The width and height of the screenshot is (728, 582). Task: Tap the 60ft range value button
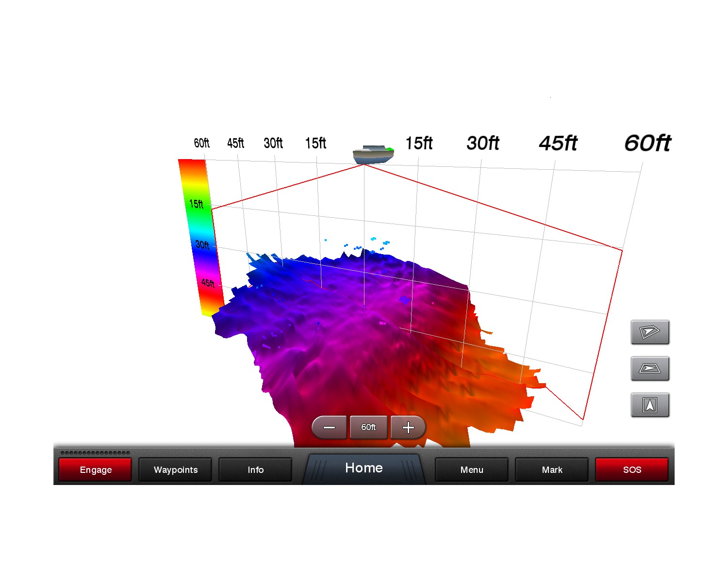368,427
